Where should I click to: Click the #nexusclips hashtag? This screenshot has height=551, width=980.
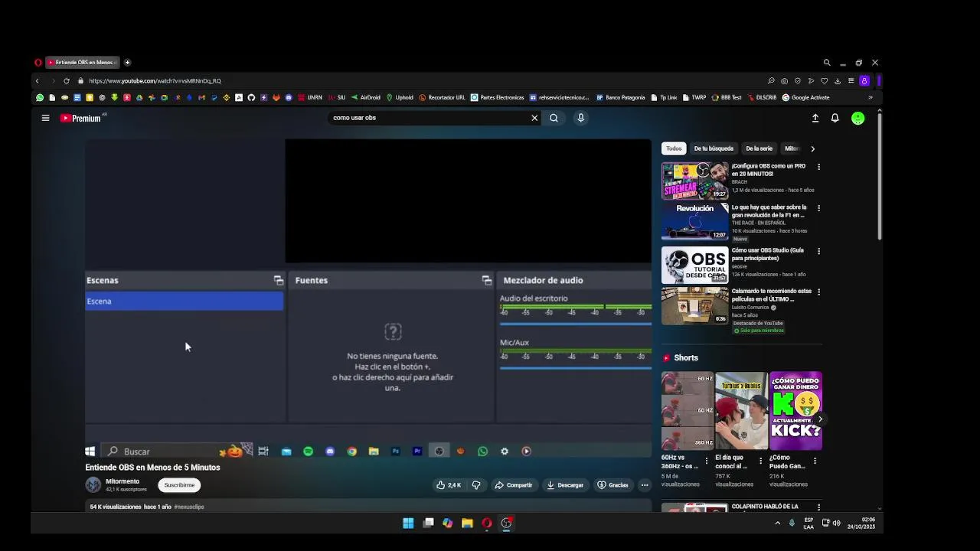(x=189, y=507)
